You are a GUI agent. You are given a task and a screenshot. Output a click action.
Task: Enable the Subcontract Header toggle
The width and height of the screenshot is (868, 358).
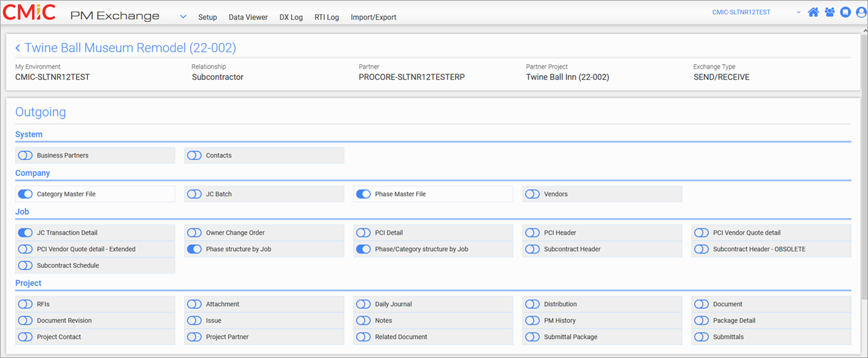(x=532, y=249)
